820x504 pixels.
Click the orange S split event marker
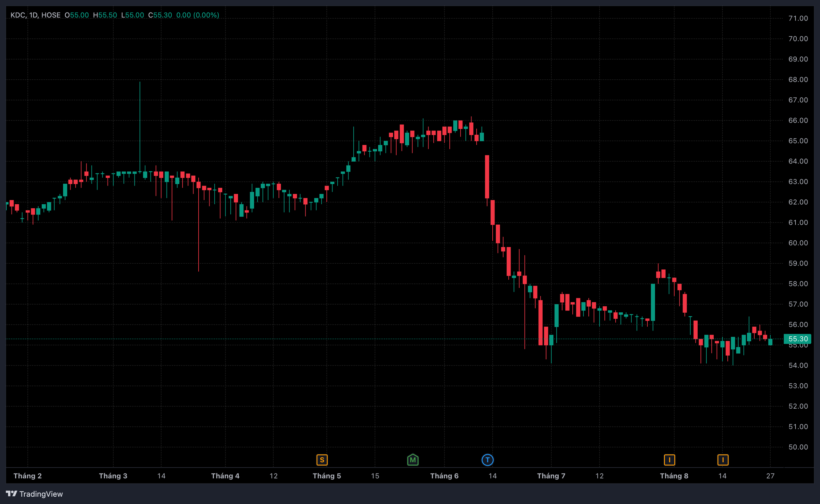[x=322, y=460]
